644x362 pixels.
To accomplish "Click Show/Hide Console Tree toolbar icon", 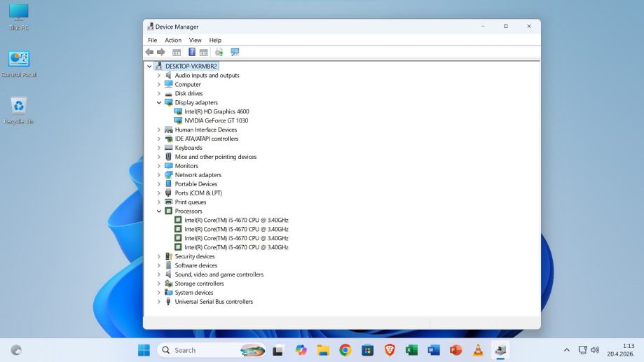I will (x=177, y=52).
